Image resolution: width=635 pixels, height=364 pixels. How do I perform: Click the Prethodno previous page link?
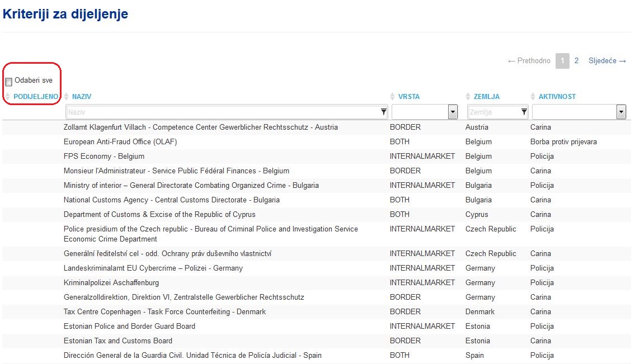pyautogui.click(x=529, y=61)
